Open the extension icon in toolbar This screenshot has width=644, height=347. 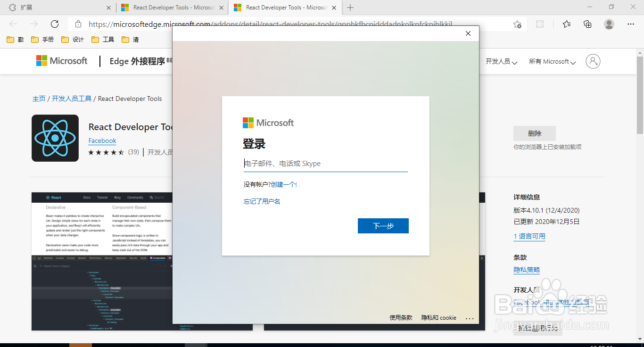[x=540, y=24]
